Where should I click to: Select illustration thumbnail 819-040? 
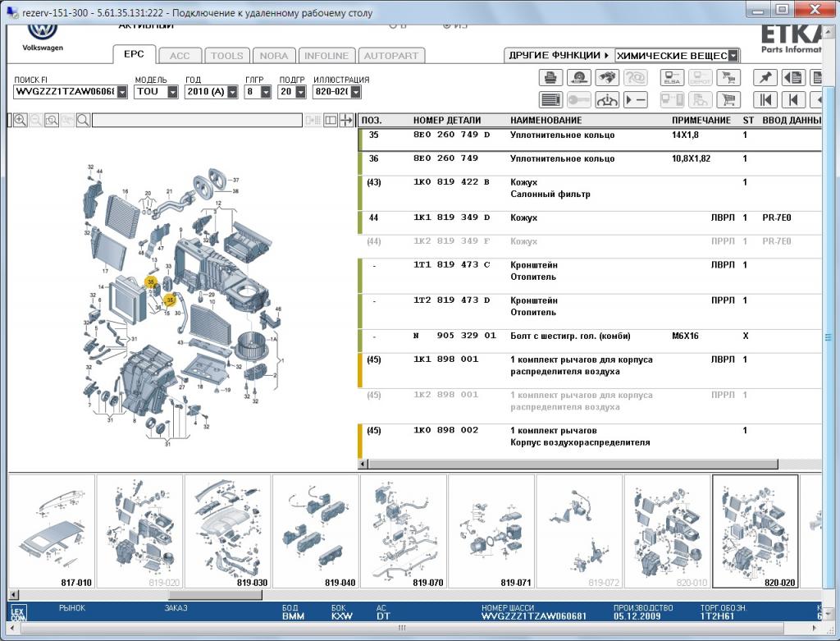point(315,531)
